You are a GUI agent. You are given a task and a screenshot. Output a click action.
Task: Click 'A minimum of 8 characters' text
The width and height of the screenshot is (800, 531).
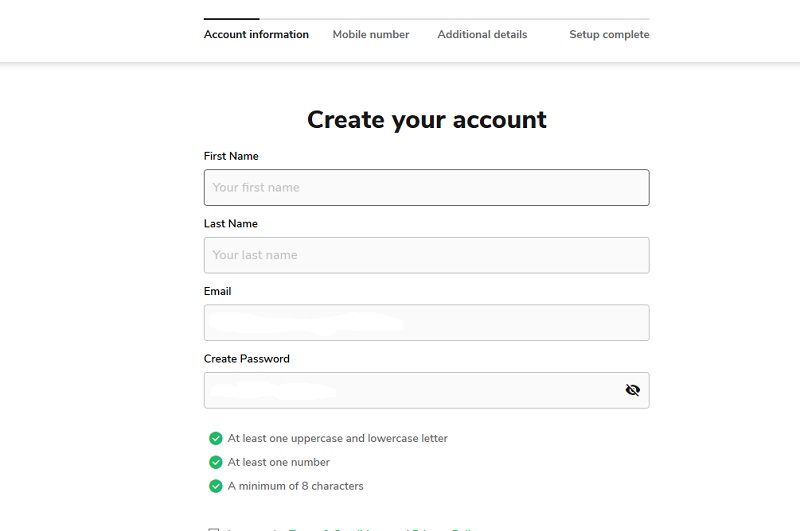(295, 486)
